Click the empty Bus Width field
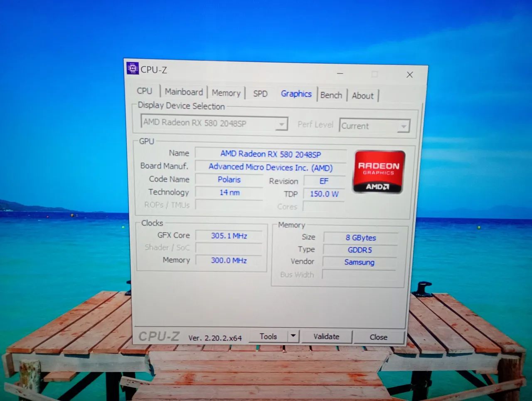Viewport: 532px width, 401px height. 359,275
